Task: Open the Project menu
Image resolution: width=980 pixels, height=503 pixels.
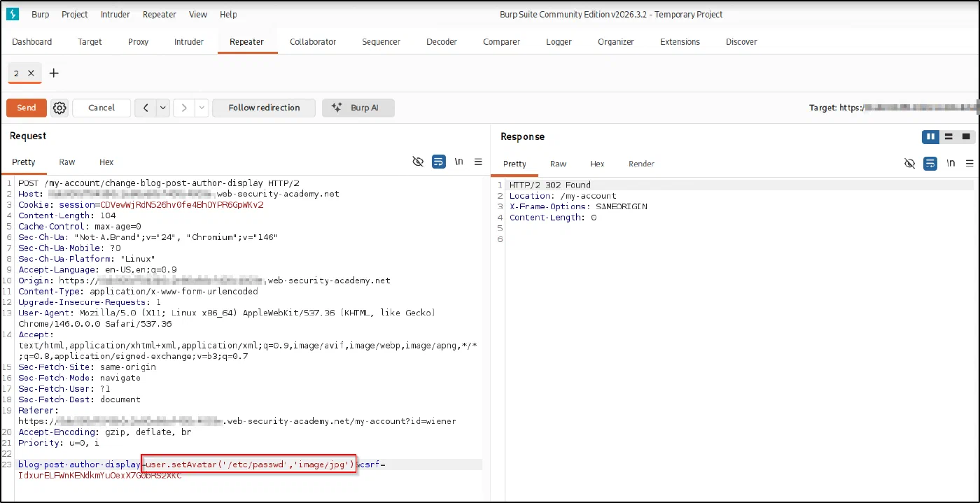Action: click(75, 15)
